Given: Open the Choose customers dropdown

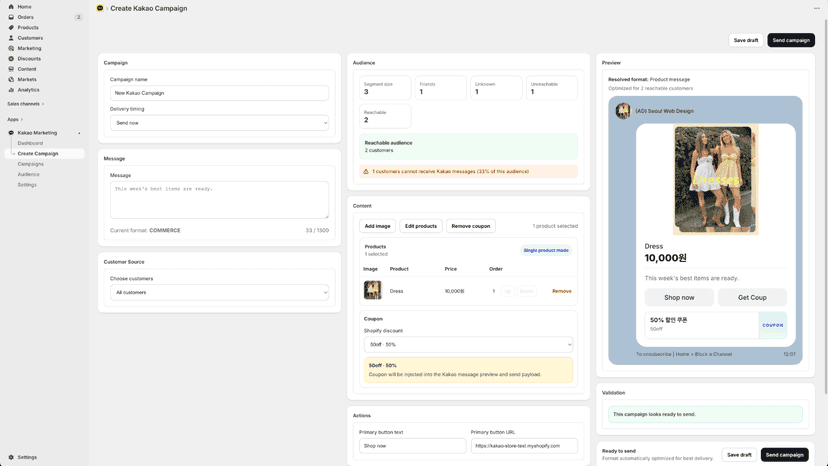Looking at the screenshot, I should point(219,292).
